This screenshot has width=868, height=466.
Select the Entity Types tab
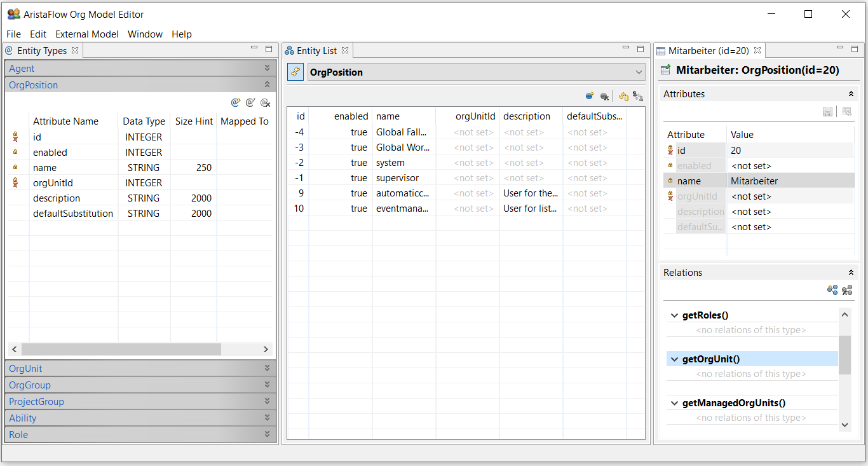click(42, 50)
